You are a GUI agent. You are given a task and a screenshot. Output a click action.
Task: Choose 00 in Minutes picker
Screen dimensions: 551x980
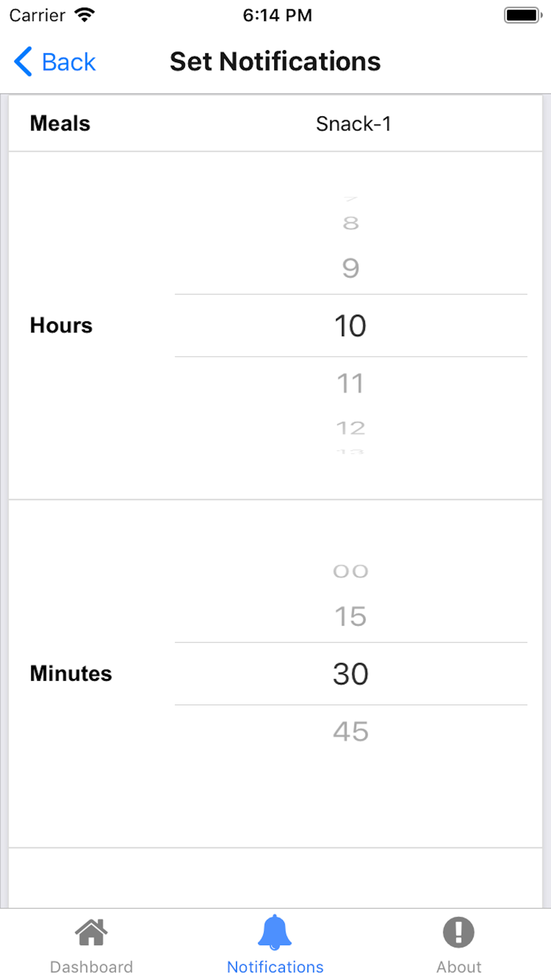(350, 571)
